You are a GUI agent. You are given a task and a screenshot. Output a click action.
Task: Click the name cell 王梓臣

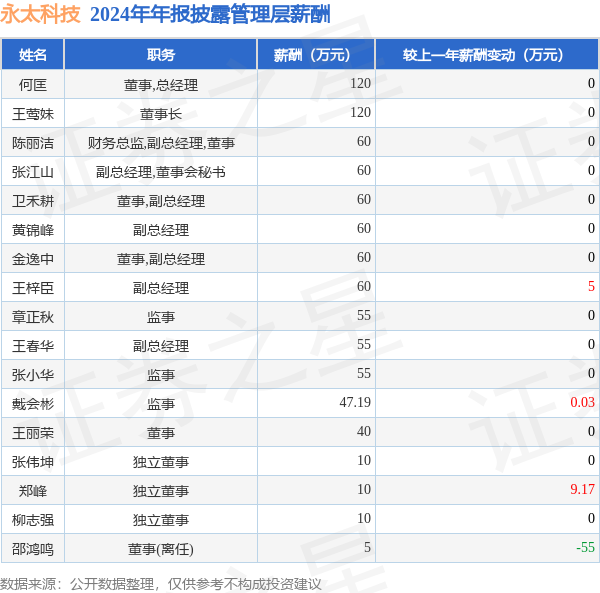pyautogui.click(x=33, y=288)
